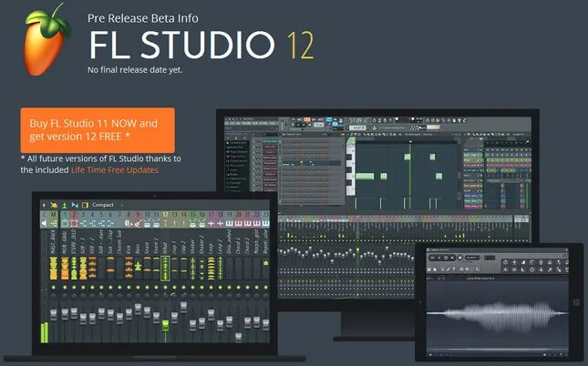
Task: Click the track icon under mixer track 1
Action: click(x=65, y=223)
